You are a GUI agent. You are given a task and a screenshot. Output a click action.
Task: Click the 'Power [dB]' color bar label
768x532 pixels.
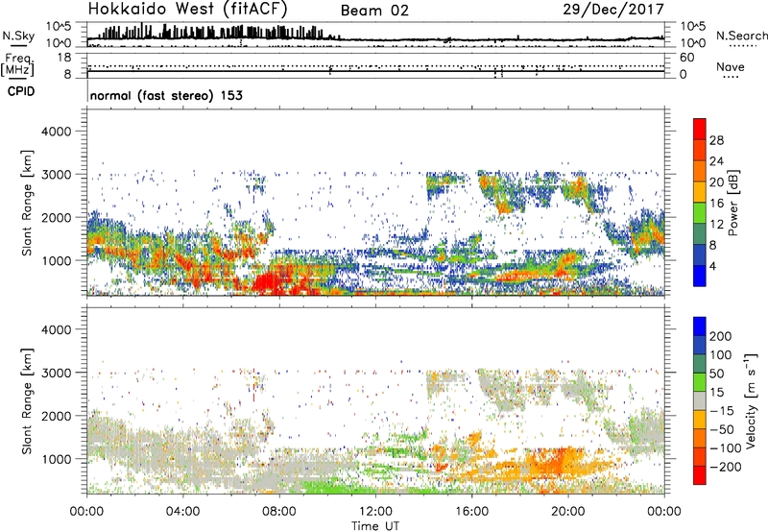[x=732, y=203]
